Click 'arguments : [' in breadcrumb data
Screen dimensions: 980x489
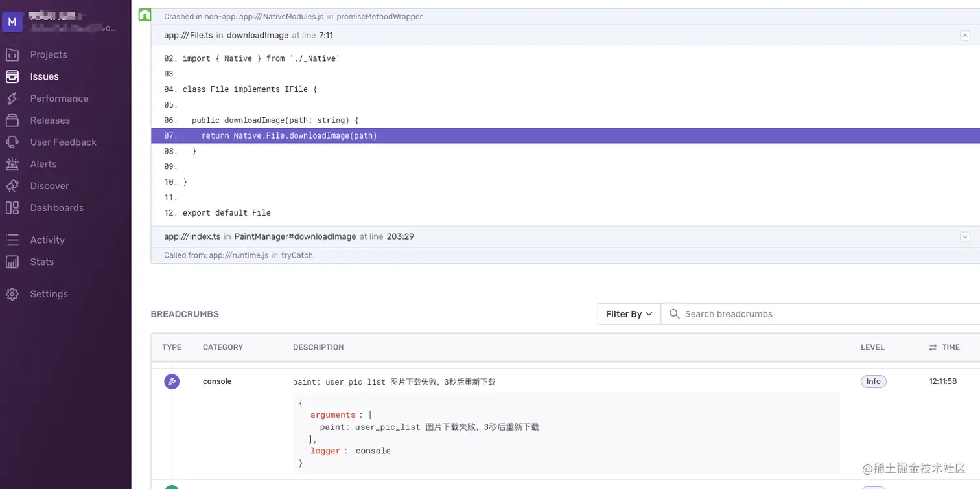(342, 415)
